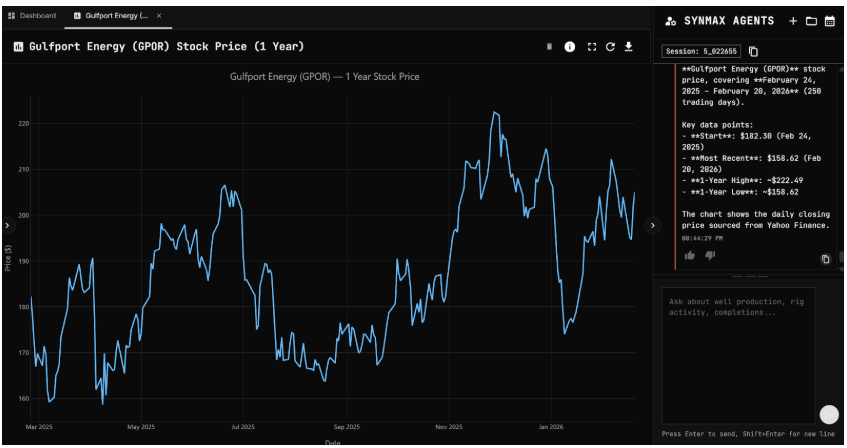The width and height of the screenshot is (847, 448).
Task: Start a new agent session with plus
Action: (x=793, y=20)
